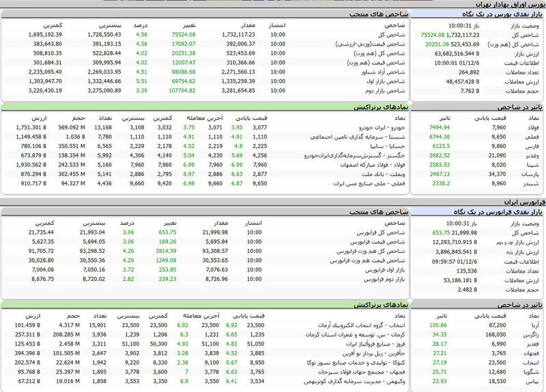Click the impact value 6744.36 for فملی
Image resolution: width=546 pixels, height=392 pixels.
pyautogui.click(x=440, y=137)
